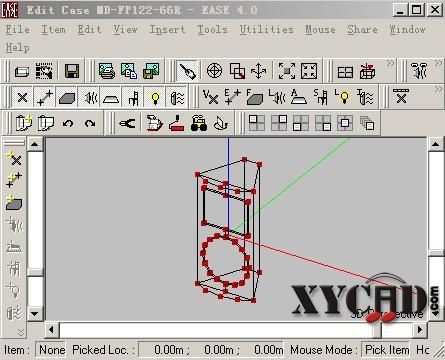Click the right vertical scrollbar down arrow

coord(435,314)
